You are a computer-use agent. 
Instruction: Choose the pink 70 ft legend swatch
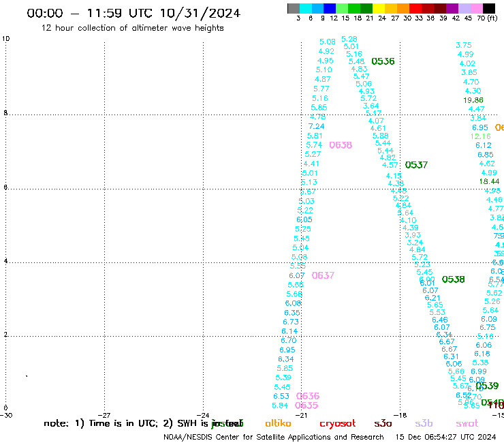pos(476,8)
